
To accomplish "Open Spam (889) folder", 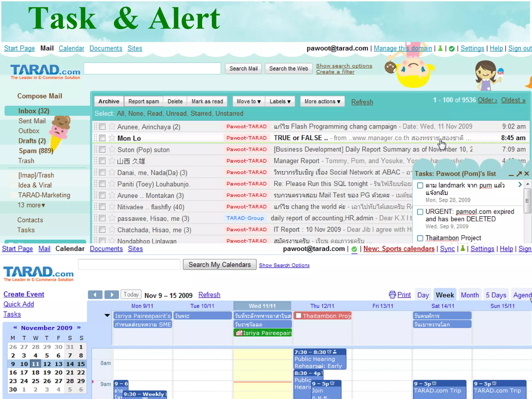I will [x=36, y=151].
